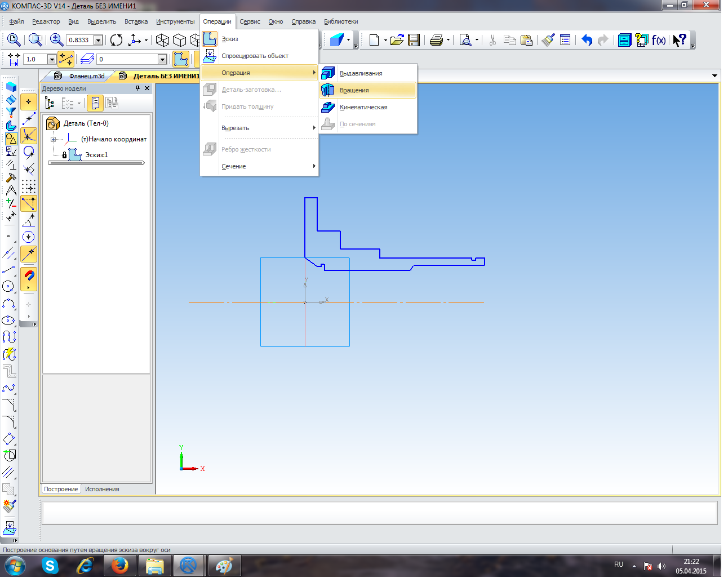Toggle midpoint snap button
The width and height of the screenshot is (728, 578).
(x=28, y=119)
